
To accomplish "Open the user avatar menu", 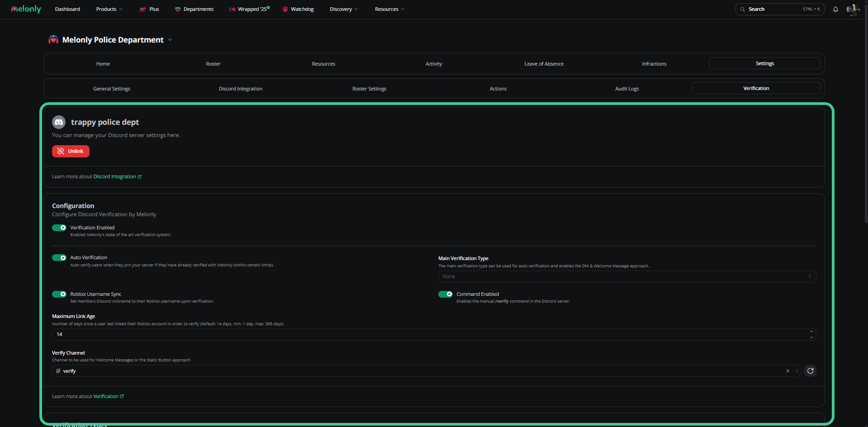I will pos(853,9).
